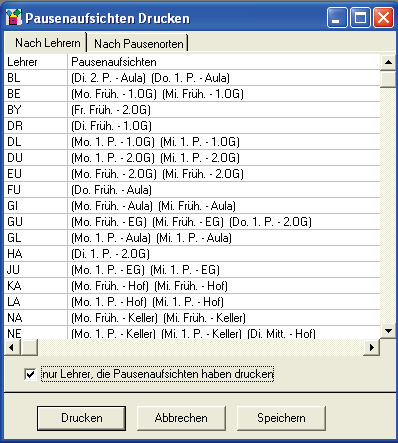Click the Abbrechen button
This screenshot has width=398, height=443.
[x=181, y=418]
